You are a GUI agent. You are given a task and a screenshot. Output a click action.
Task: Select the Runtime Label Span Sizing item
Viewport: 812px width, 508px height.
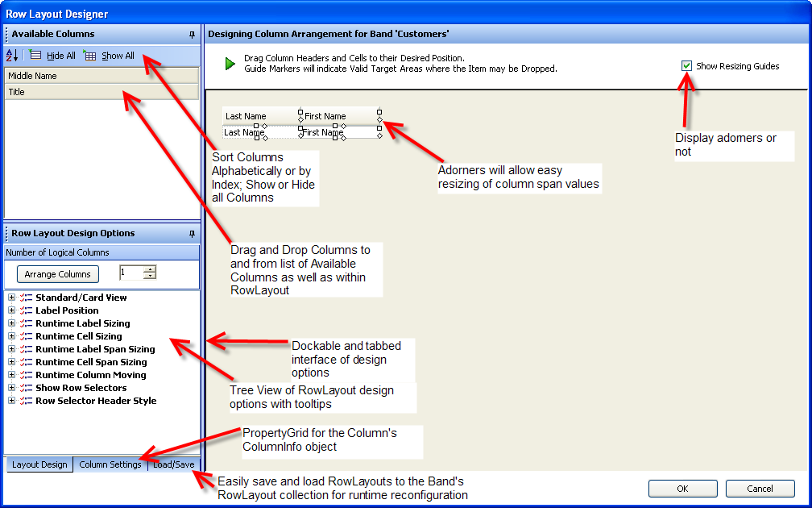coord(95,349)
